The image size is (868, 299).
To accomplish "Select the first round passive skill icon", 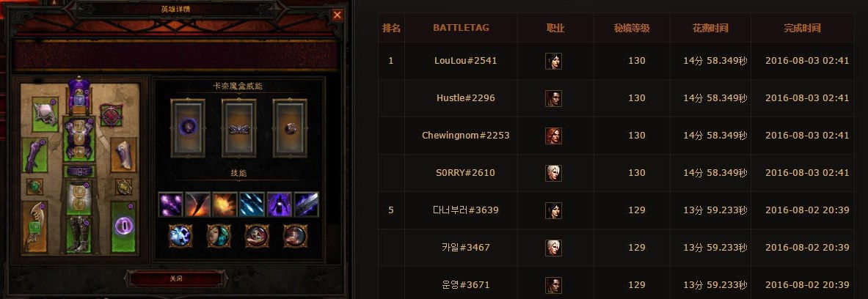I will [x=180, y=236].
